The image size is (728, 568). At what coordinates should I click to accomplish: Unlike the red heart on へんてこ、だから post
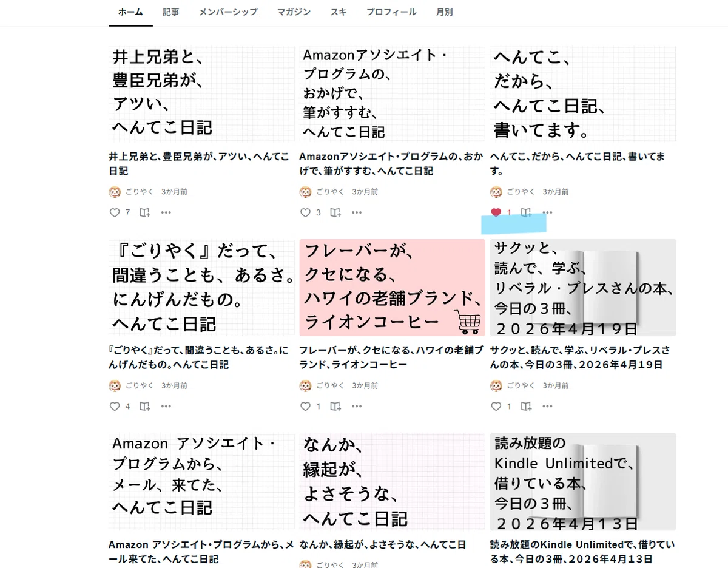pyautogui.click(x=496, y=212)
